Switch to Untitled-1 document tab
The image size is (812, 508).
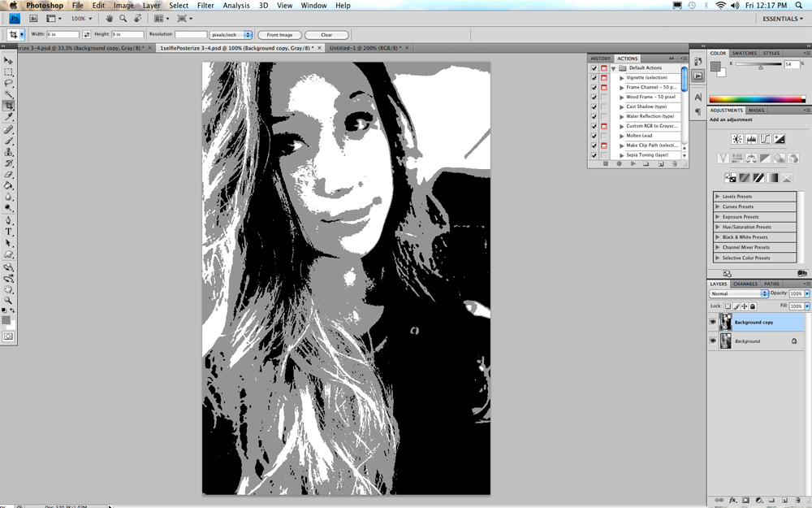[x=364, y=48]
